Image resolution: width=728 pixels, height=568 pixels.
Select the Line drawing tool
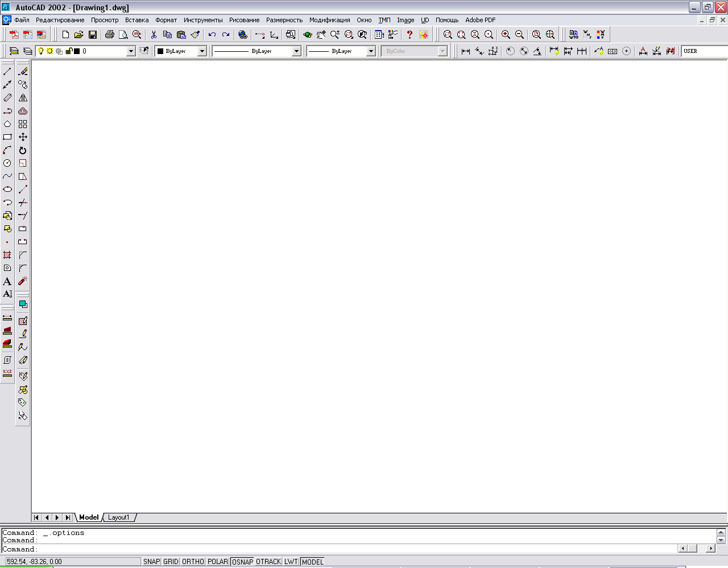[x=7, y=72]
